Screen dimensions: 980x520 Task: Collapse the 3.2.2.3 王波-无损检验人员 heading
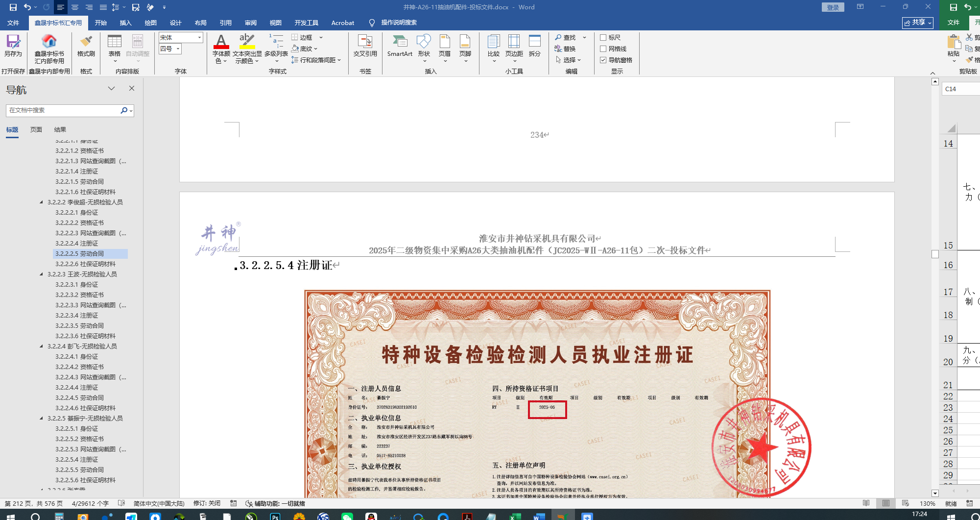point(42,274)
